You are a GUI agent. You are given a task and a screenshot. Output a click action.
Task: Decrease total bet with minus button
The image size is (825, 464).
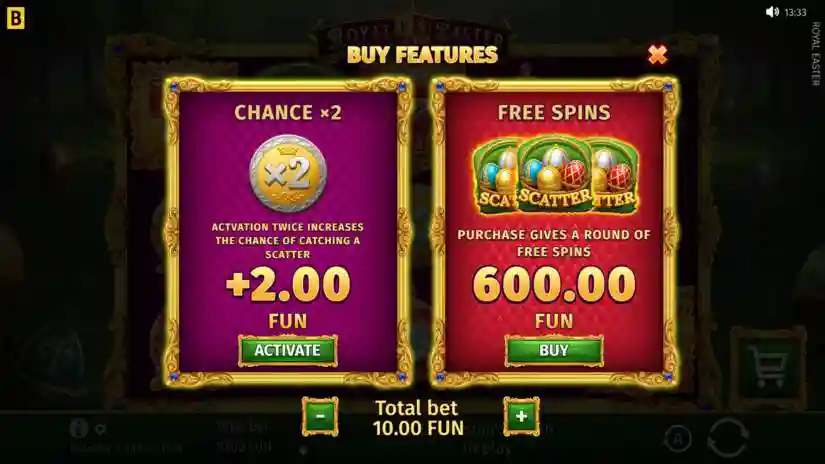(320, 416)
